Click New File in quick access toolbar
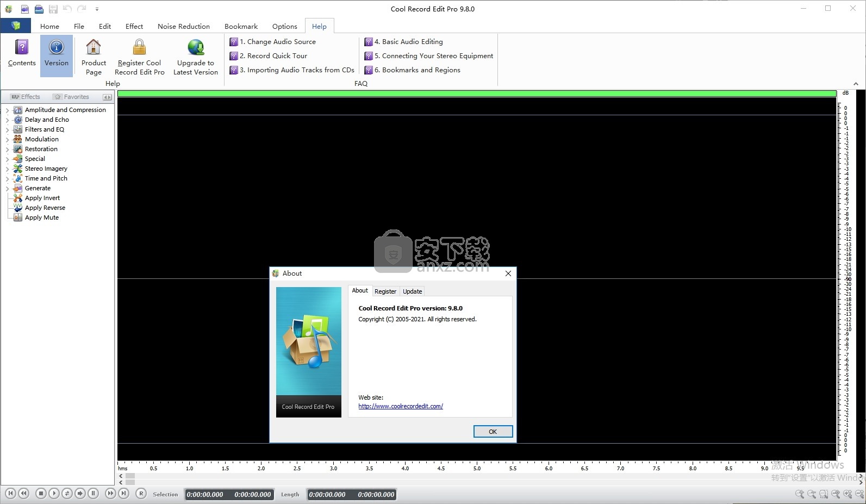 coord(24,9)
